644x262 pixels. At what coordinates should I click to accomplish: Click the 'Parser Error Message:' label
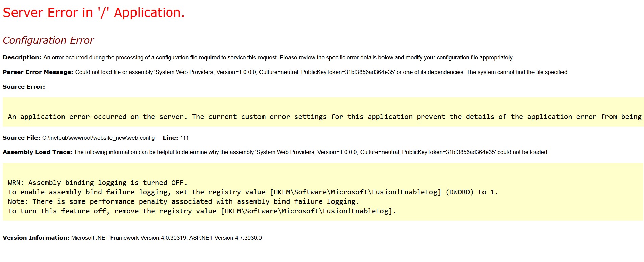pos(38,72)
